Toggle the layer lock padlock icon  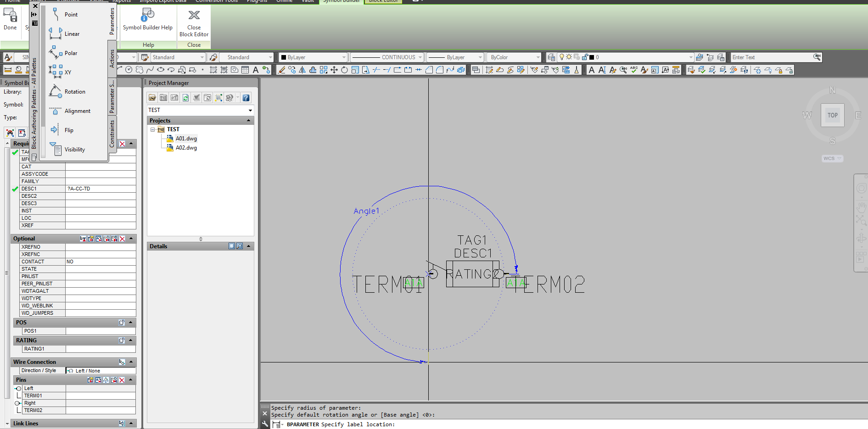click(x=585, y=57)
